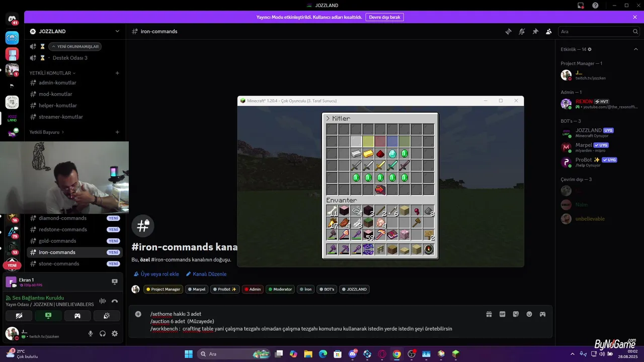The height and width of the screenshot is (362, 644).
Task: Select the Project Manager role pill
Action: click(x=164, y=289)
